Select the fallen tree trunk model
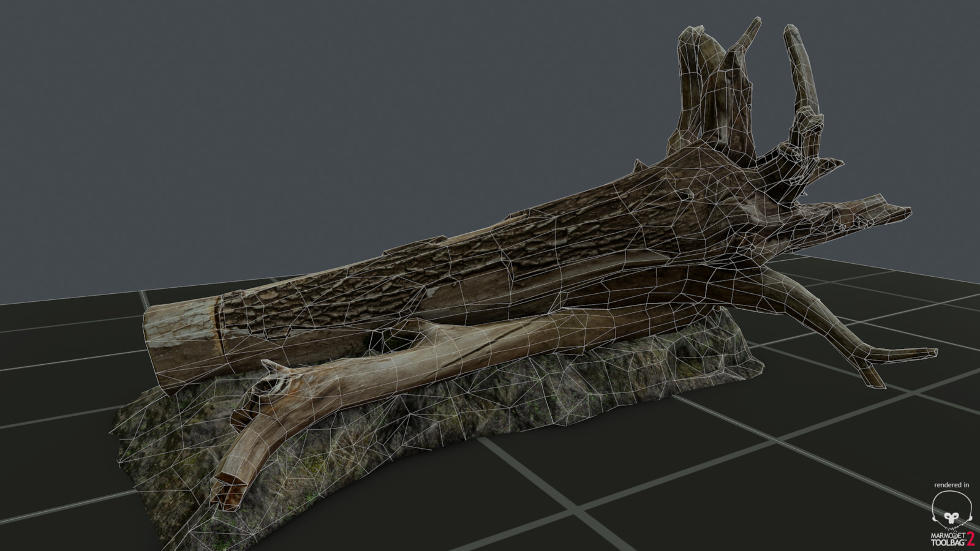 (490, 263)
